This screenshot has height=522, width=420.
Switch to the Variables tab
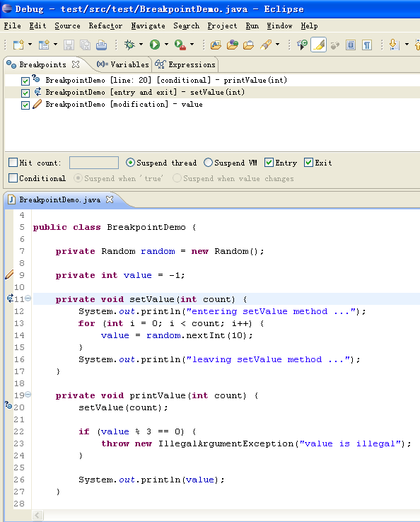point(123,64)
